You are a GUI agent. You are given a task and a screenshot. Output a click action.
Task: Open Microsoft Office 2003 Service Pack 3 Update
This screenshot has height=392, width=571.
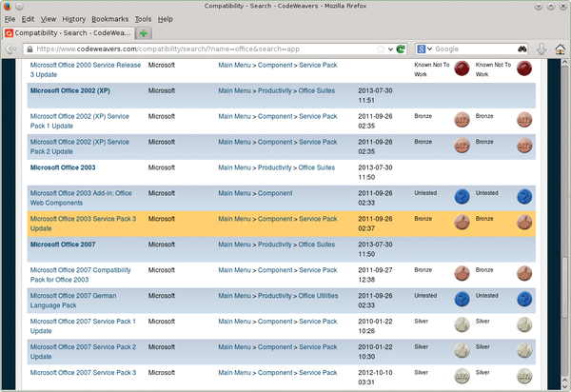coord(83,224)
